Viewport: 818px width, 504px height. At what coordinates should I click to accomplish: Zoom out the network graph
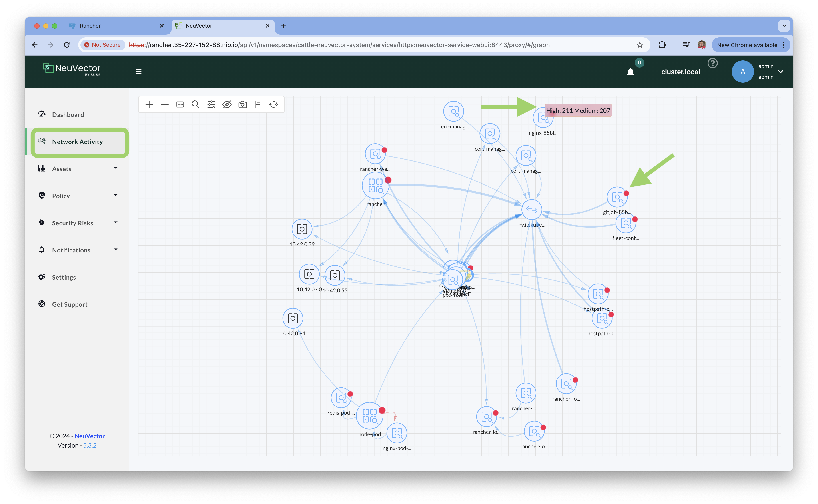(x=165, y=105)
